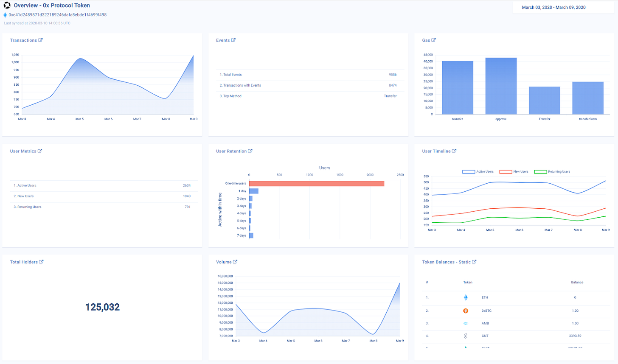
Task: Toggle the New Users legend swatch
Action: (x=506, y=172)
